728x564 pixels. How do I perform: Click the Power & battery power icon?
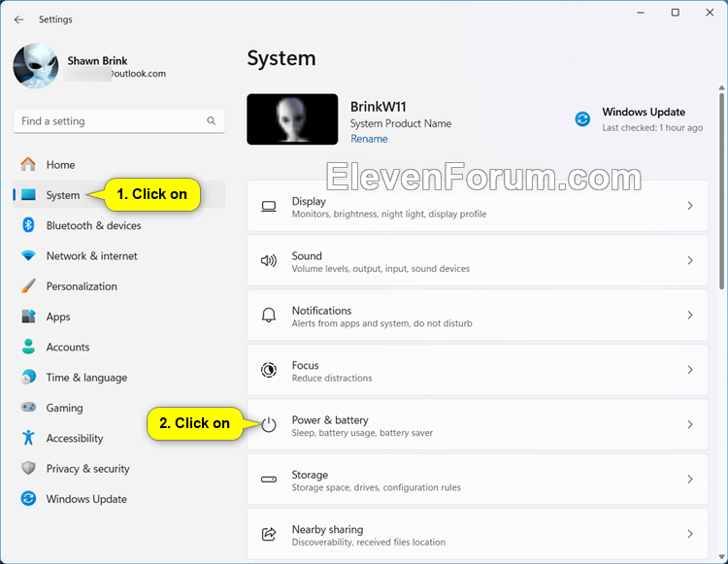[268, 424]
